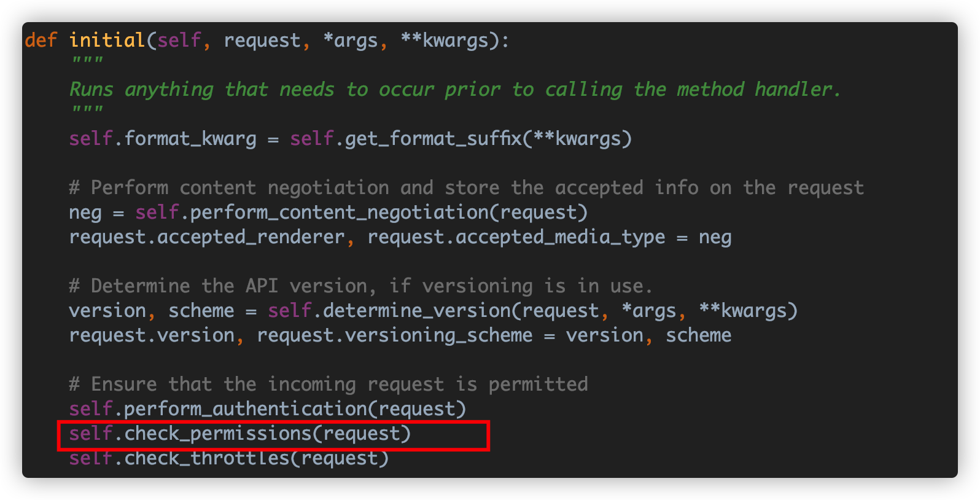
Task: Click the check_throttles call
Action: coord(229,458)
